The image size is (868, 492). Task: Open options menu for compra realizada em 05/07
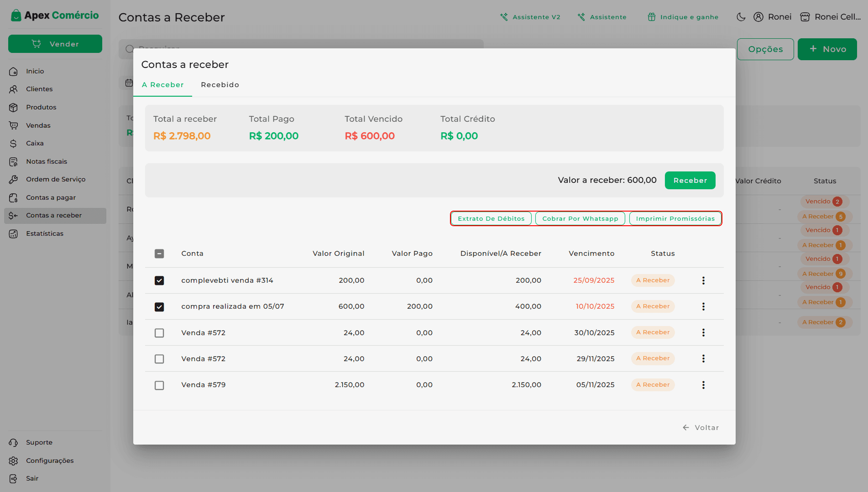(x=703, y=306)
